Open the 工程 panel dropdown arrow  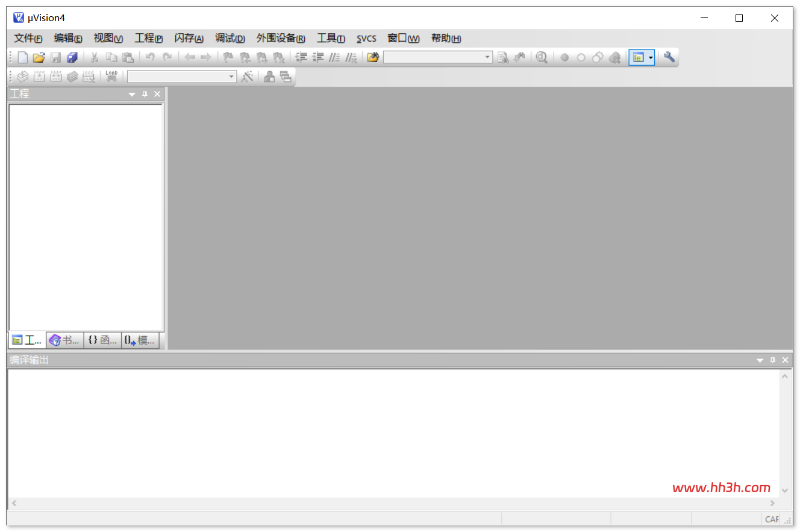[x=132, y=94]
